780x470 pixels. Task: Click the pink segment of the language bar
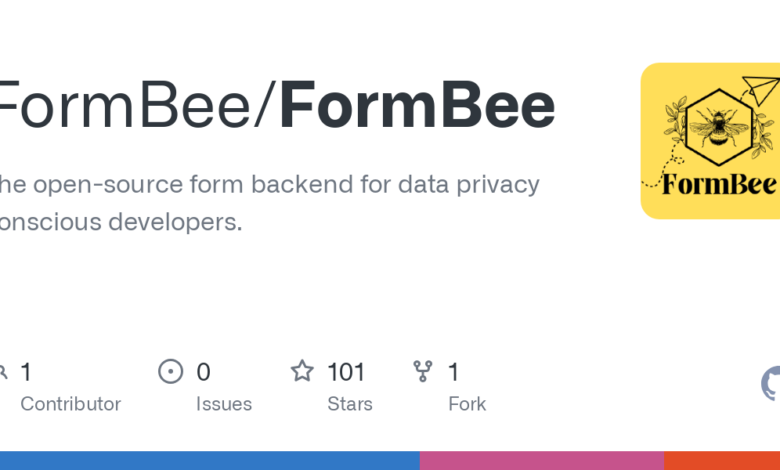tap(541, 460)
